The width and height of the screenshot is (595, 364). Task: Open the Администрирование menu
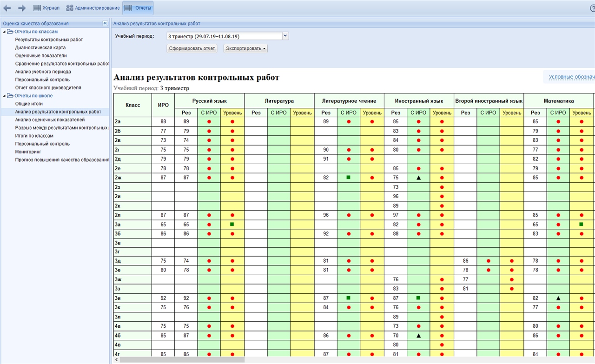coord(93,8)
